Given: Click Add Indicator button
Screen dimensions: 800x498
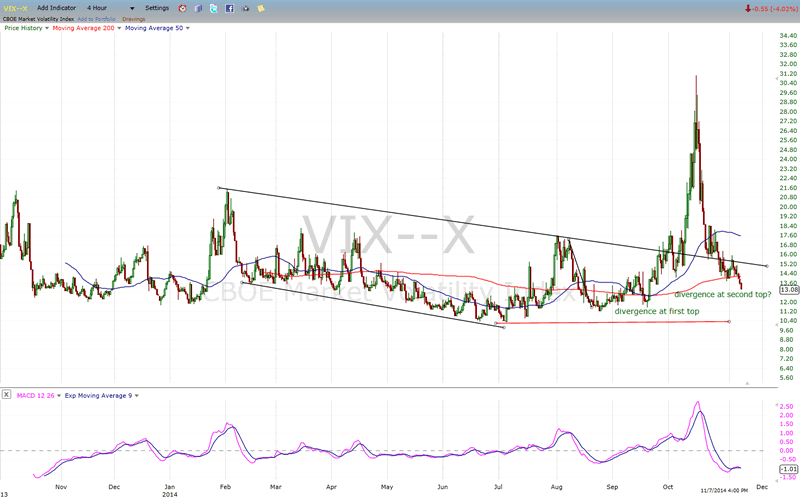Looking at the screenshot, I should (x=56, y=8).
